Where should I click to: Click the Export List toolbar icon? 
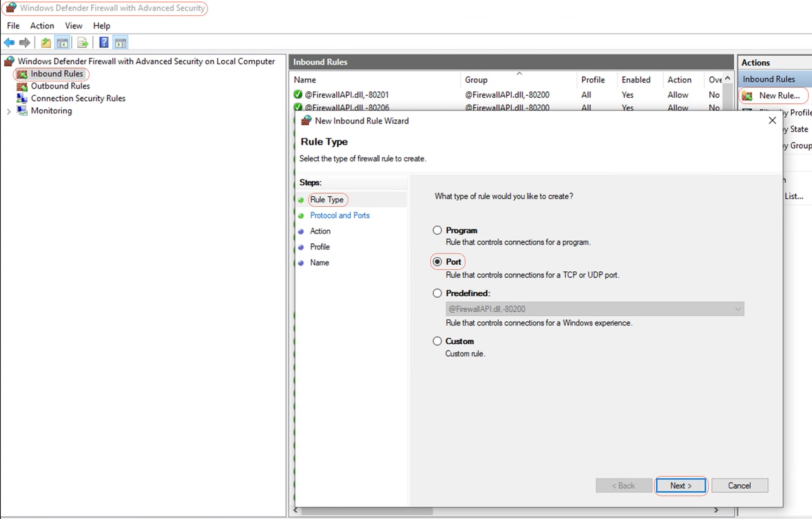click(x=83, y=43)
